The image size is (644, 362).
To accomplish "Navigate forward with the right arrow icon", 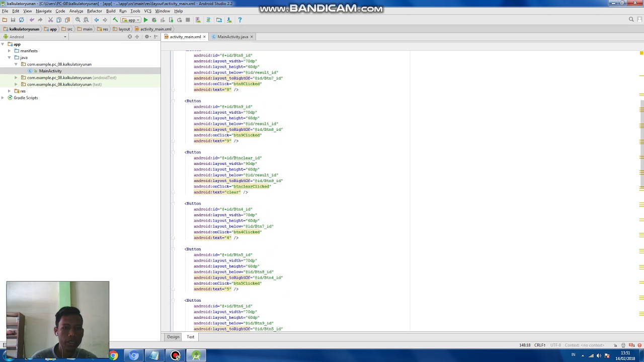I will [105, 20].
